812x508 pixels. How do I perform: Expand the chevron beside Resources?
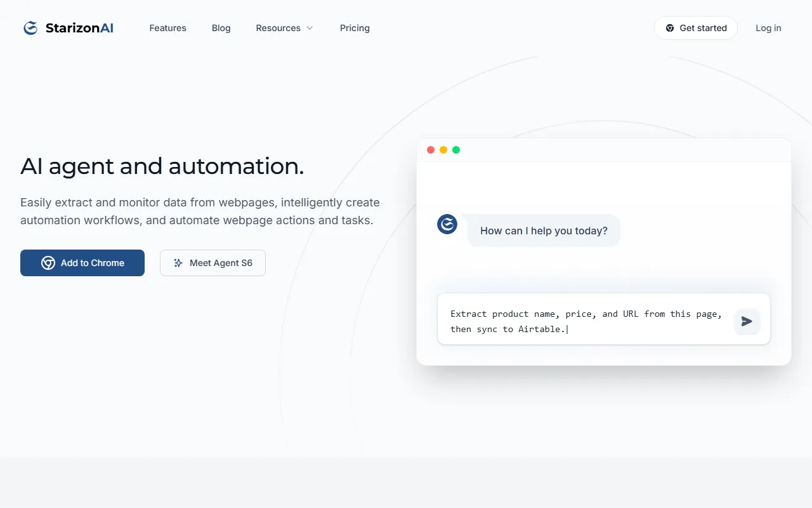point(310,28)
